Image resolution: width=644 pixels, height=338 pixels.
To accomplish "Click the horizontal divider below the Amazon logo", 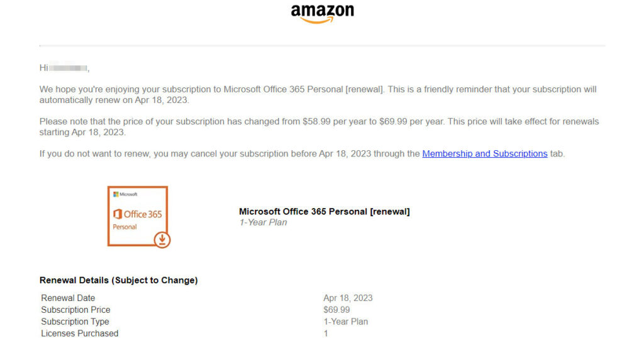I will coord(323,45).
